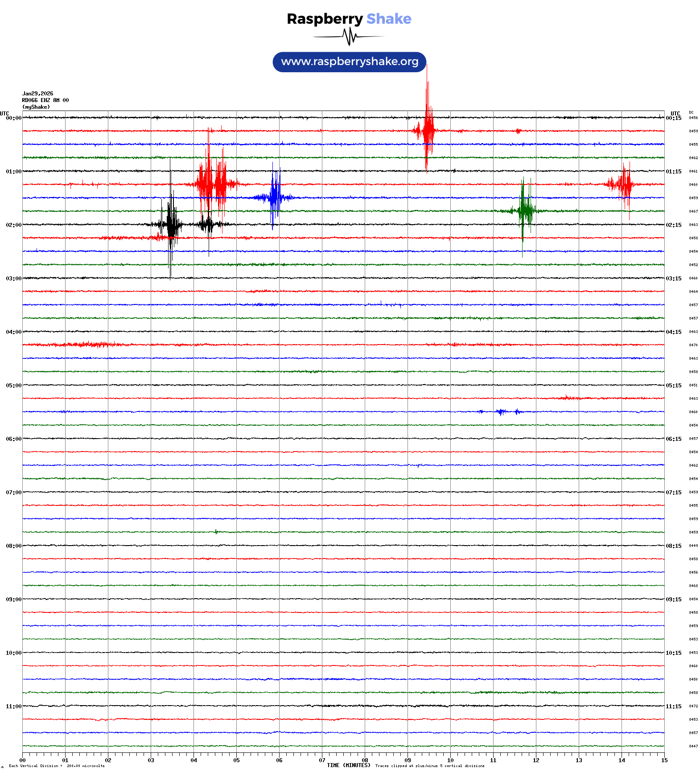Click the Raspberry Shake logo text

(x=349, y=19)
